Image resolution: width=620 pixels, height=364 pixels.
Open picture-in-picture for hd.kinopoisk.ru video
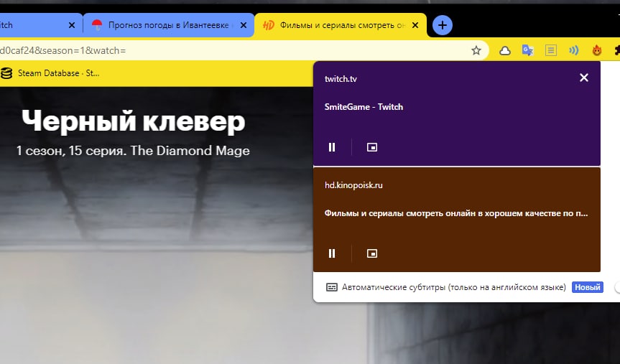click(371, 253)
